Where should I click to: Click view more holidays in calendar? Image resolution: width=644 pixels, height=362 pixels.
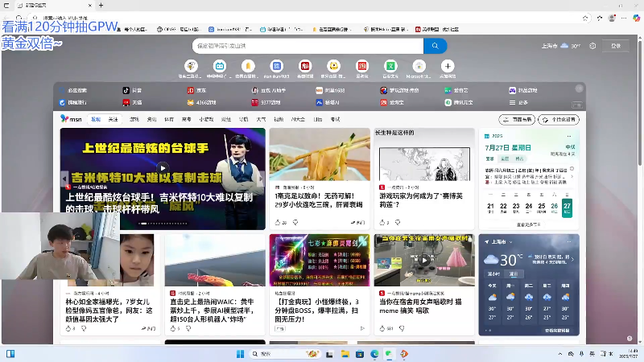[529, 224]
